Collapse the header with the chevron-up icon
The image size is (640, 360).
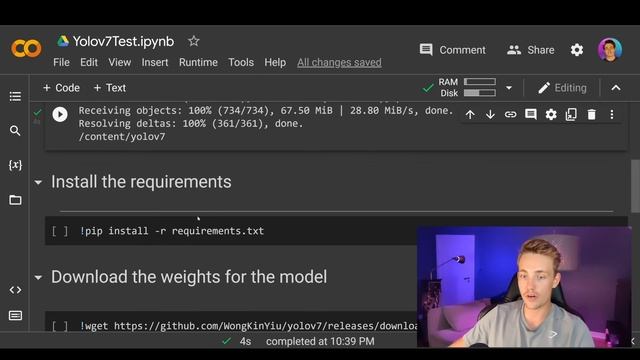pyautogui.click(x=616, y=88)
